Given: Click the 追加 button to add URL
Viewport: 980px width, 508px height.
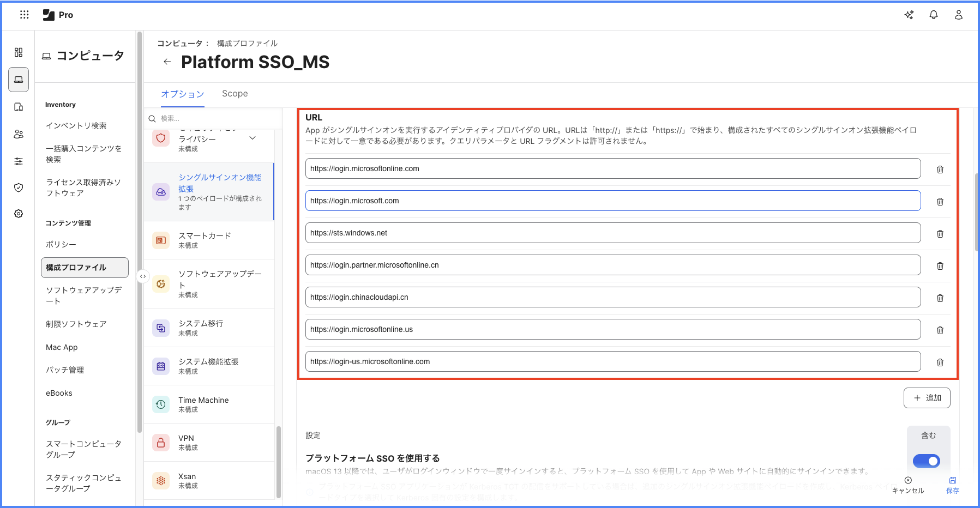Looking at the screenshot, I should click(x=927, y=398).
